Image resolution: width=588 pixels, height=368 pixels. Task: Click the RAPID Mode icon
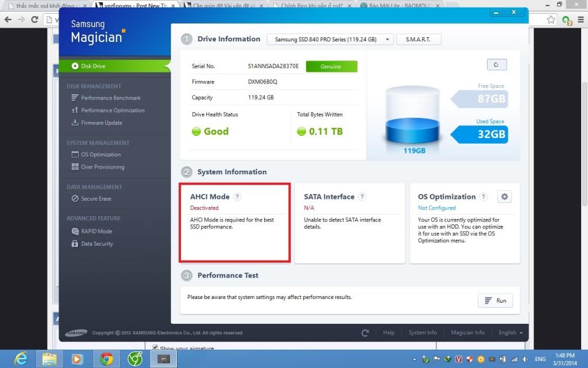point(75,231)
